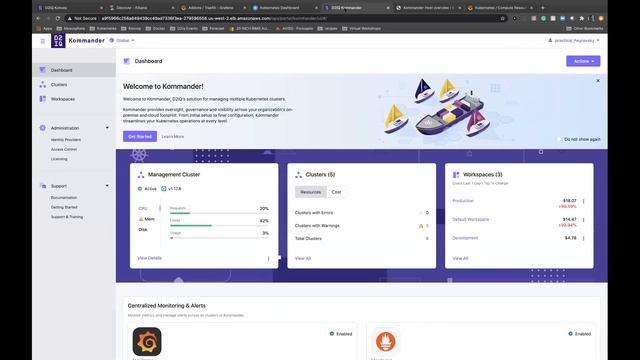Toggle the hamburger sidebar menu
This screenshot has height=360, width=640.
click(x=42, y=41)
